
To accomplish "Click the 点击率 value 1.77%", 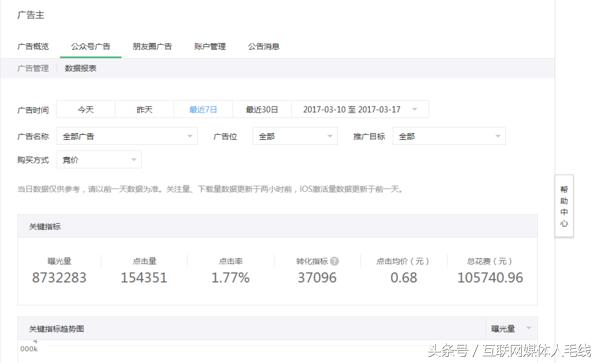I will pos(231,278).
